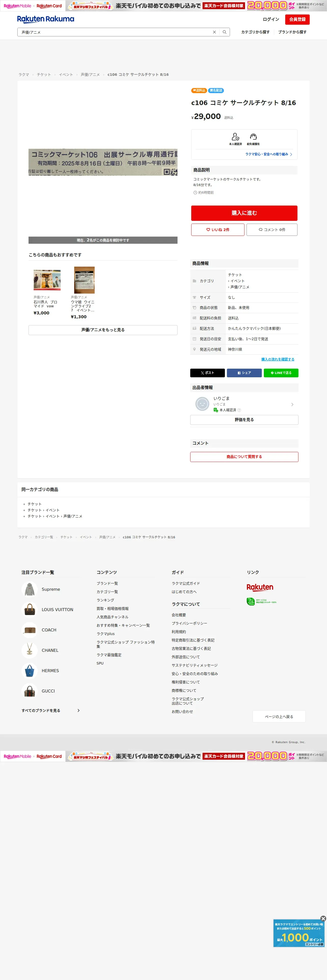Click ブランド一覧 footer link

107,584
